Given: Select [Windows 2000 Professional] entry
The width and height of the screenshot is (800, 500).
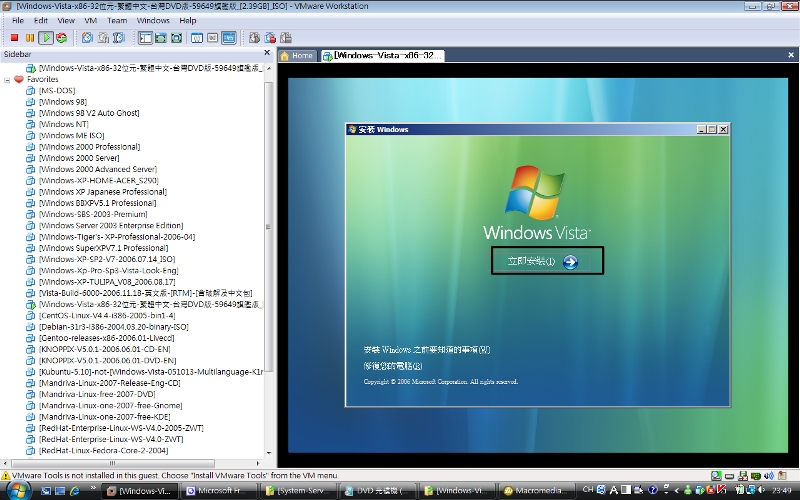Looking at the screenshot, I should pos(89,146).
